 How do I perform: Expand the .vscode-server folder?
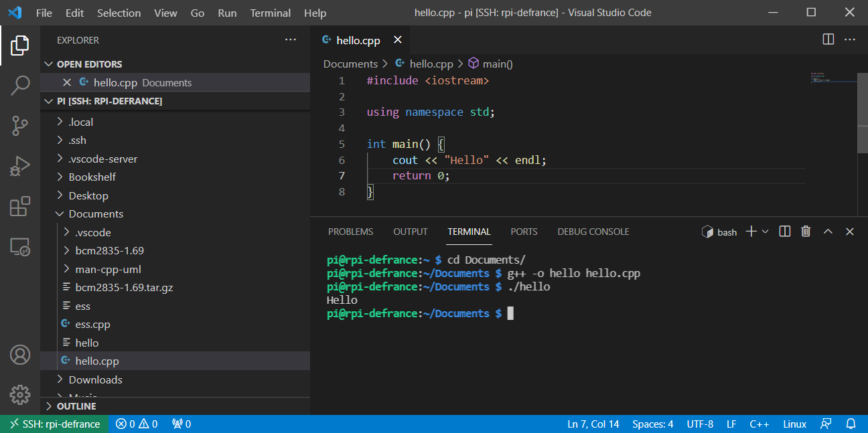[x=175, y=159]
